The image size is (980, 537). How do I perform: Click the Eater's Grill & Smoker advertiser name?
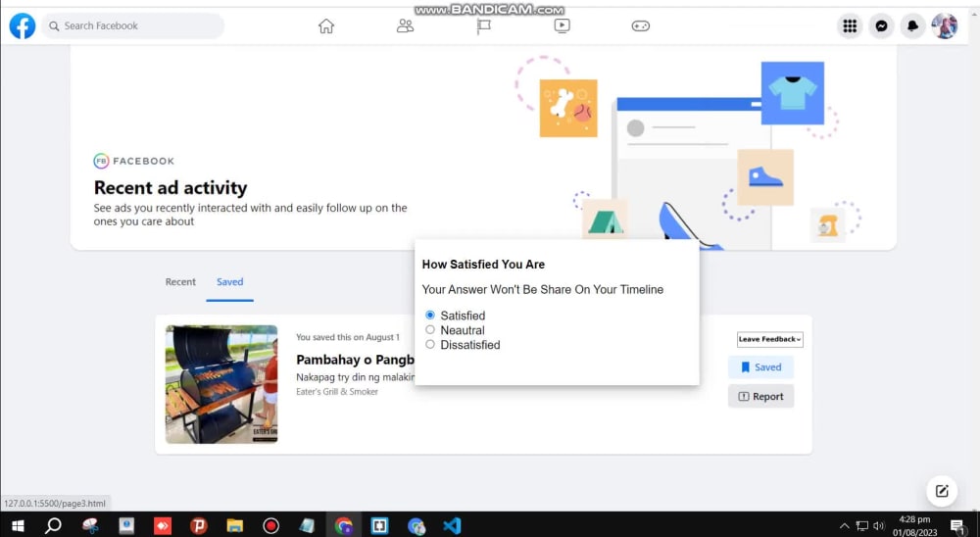(337, 392)
